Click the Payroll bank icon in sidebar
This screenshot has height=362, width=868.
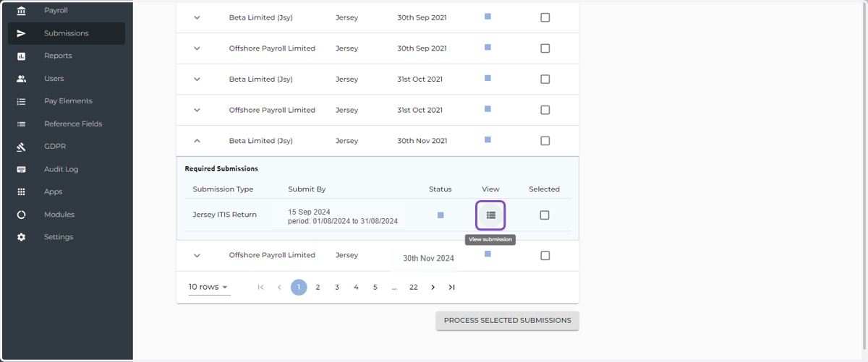coord(21,11)
